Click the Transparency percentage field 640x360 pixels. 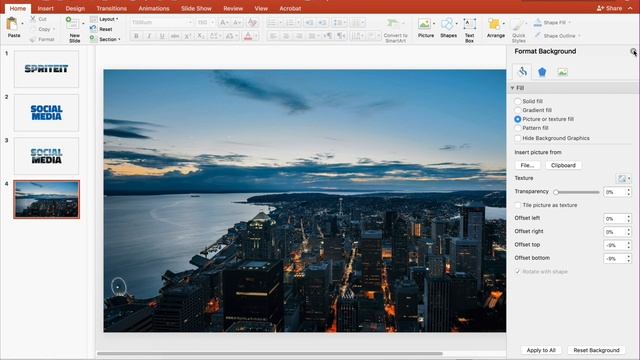coord(614,192)
